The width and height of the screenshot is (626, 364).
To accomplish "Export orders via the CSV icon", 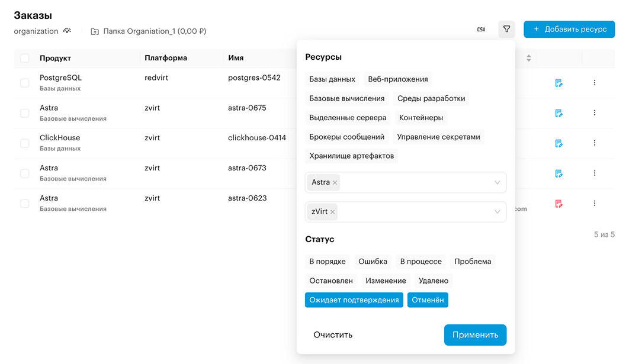I will pos(481,30).
